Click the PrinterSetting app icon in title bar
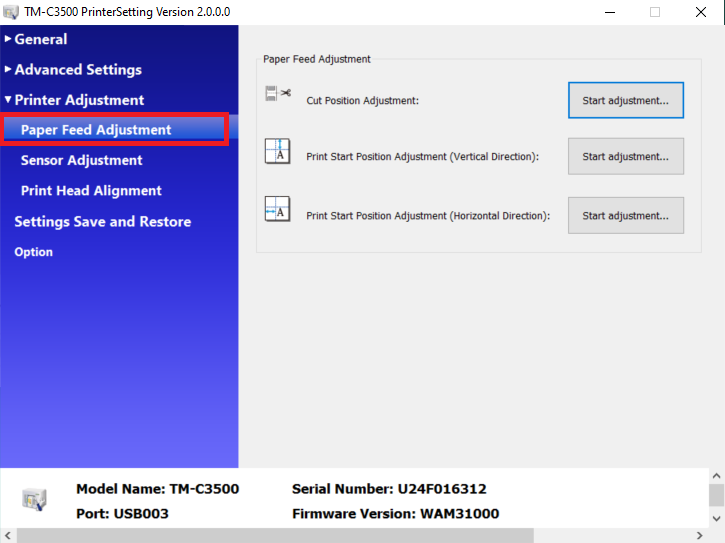Viewport: 725px width, 543px height. [11, 12]
